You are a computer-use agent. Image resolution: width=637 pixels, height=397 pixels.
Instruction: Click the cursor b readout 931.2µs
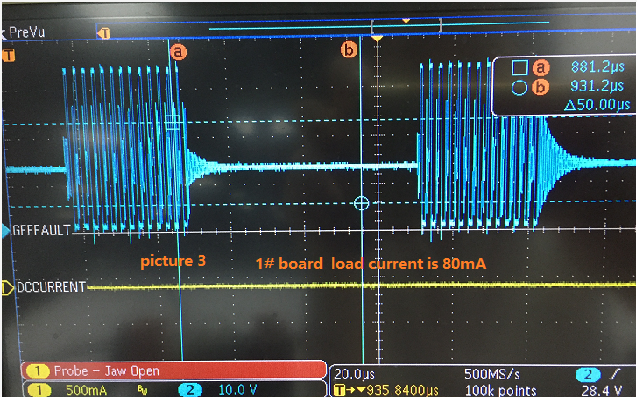click(x=597, y=86)
